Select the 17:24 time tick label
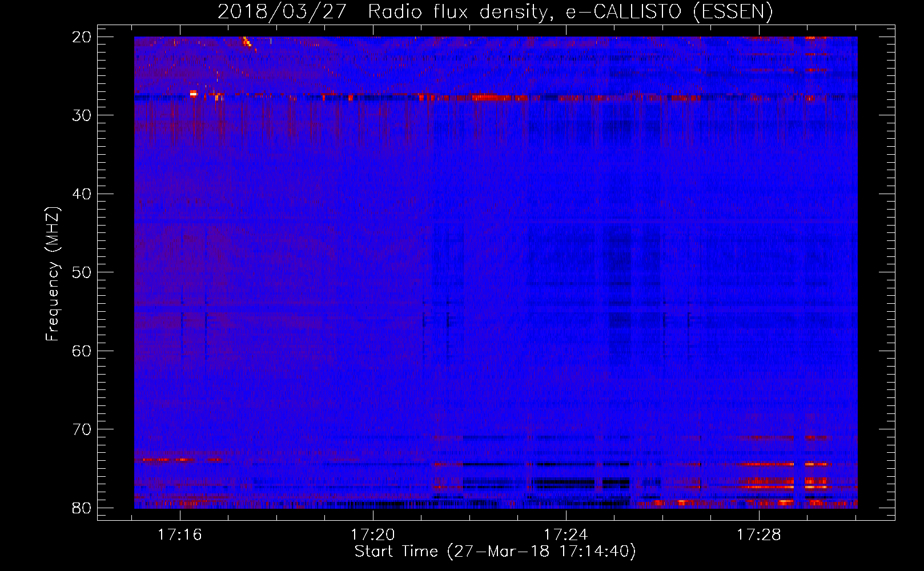 coord(566,535)
